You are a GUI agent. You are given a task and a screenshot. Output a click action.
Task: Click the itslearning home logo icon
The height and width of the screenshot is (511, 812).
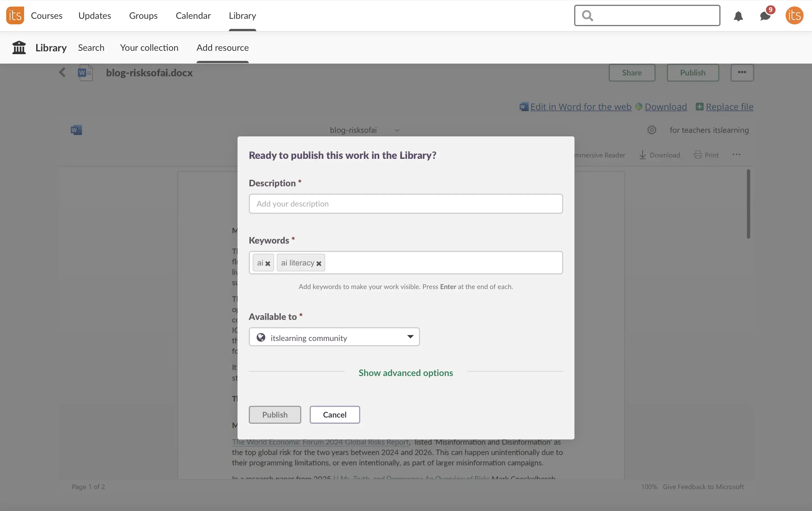point(15,15)
